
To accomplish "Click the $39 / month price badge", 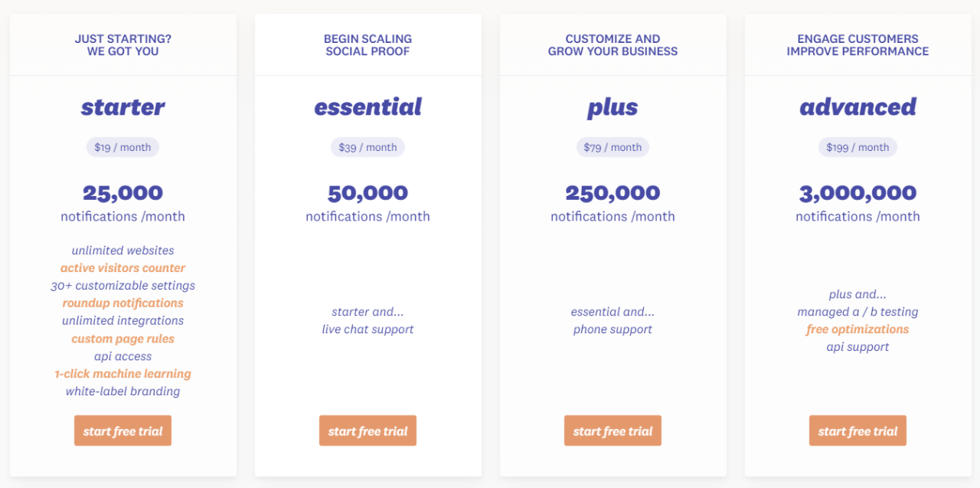I will coord(367,146).
